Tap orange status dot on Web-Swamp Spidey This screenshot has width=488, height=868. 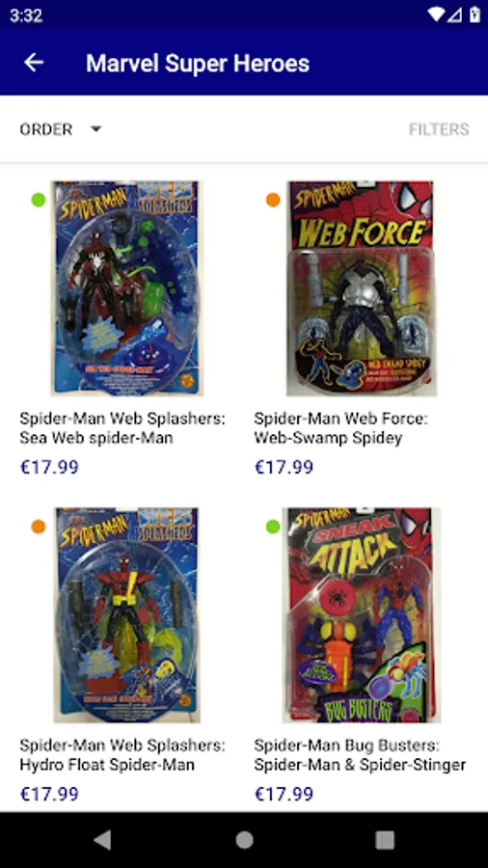point(273,200)
